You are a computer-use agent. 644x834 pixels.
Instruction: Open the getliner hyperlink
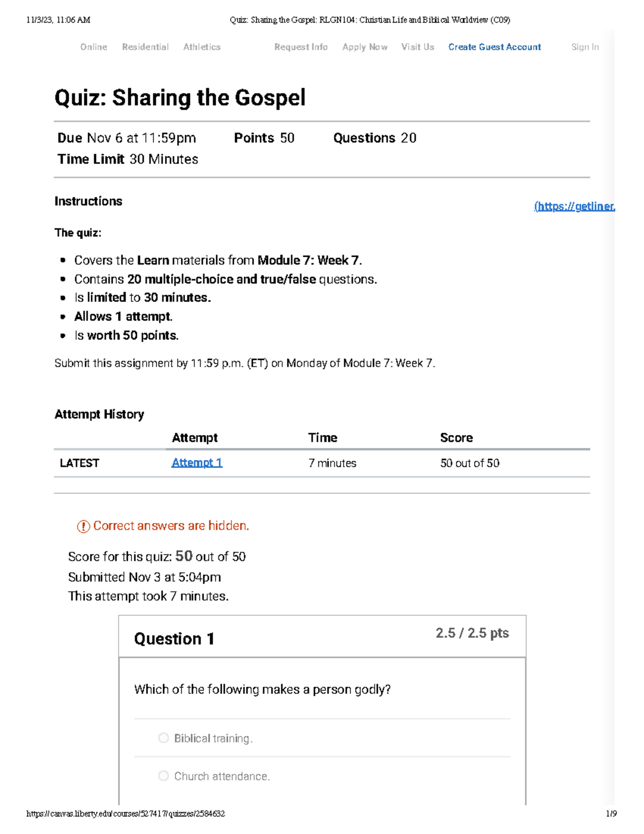tap(575, 206)
